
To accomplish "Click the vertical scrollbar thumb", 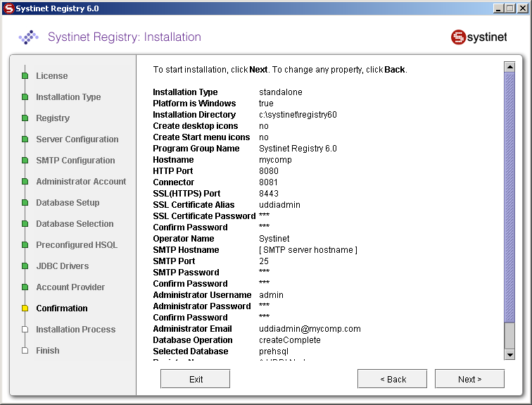I will pos(509,197).
